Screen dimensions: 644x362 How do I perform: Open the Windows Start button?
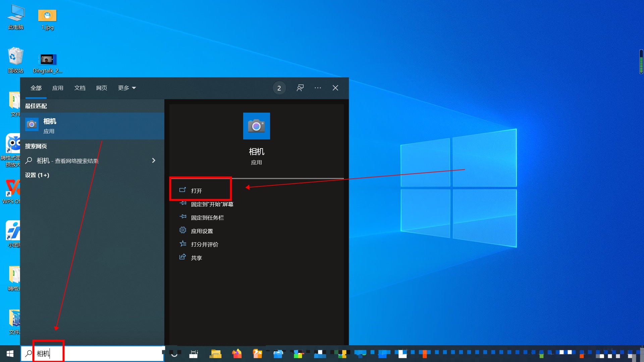[10, 354]
